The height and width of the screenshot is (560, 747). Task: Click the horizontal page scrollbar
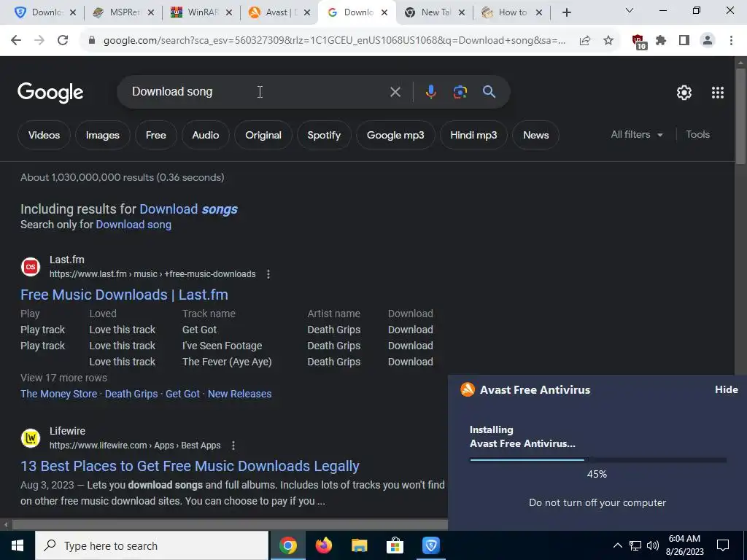[228, 525]
